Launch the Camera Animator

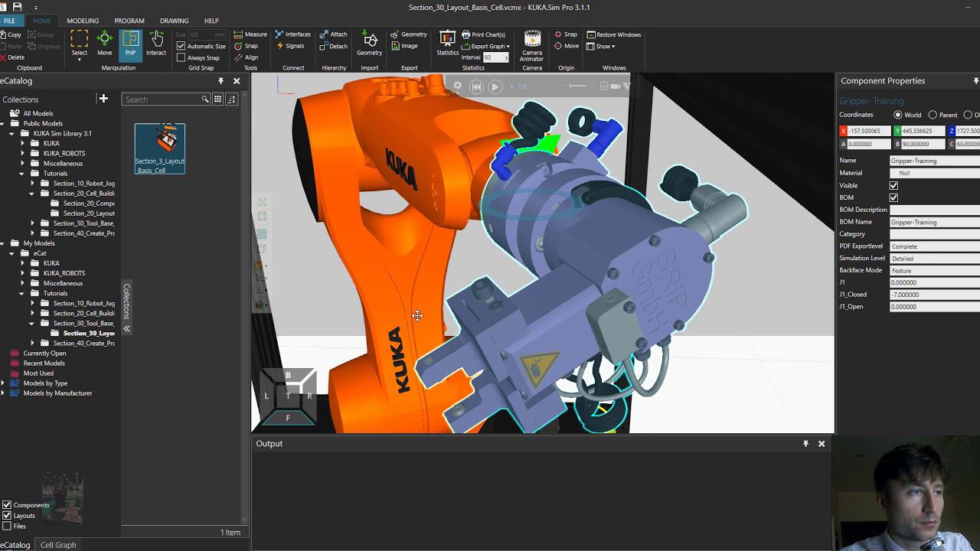coord(531,46)
